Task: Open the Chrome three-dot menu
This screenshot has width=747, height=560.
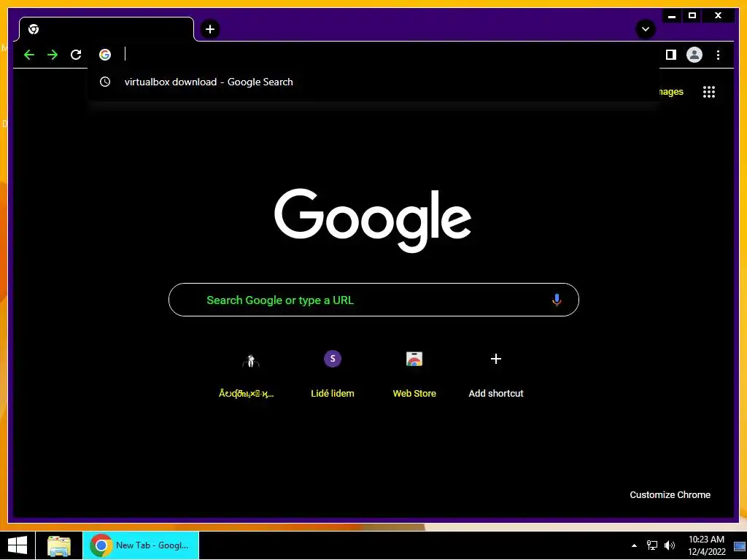Action: 718,55
